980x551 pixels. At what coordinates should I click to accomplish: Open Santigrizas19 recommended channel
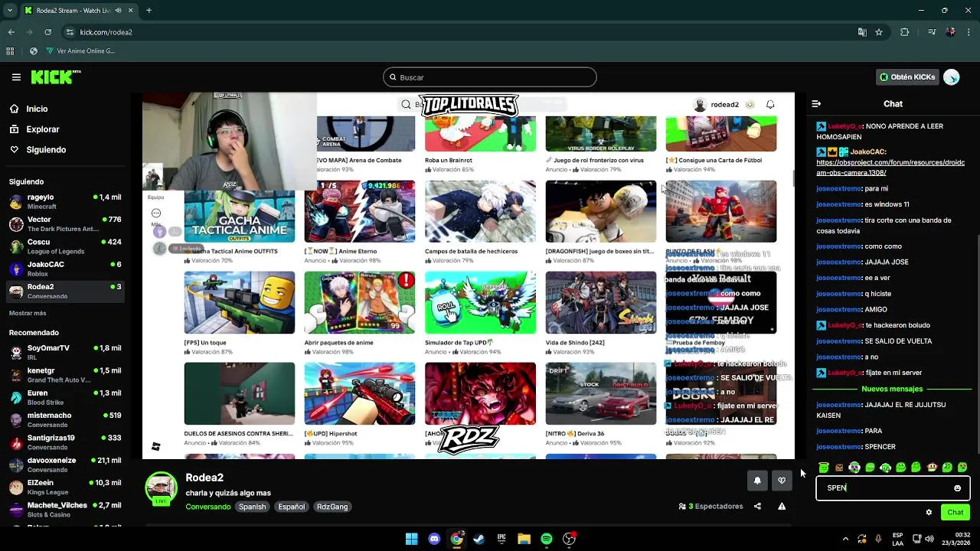[x=65, y=442]
